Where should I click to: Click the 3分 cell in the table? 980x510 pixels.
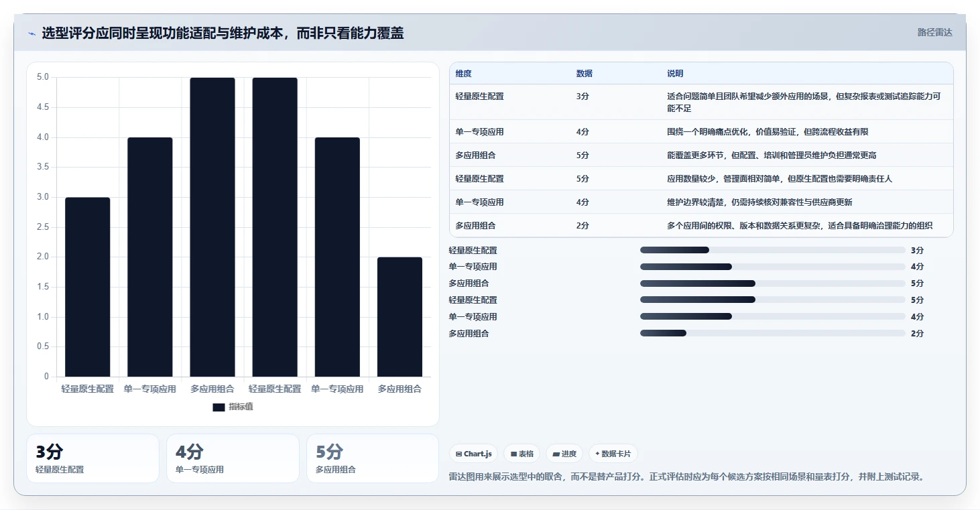pyautogui.click(x=583, y=97)
